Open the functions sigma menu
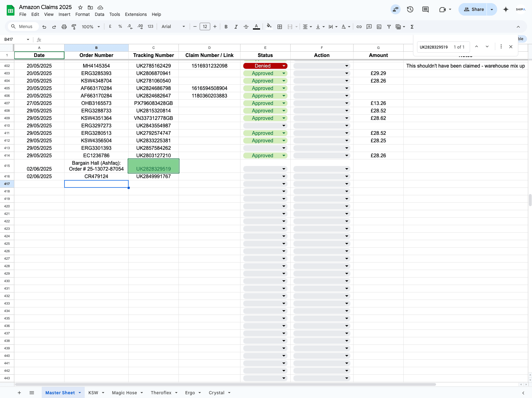The height and width of the screenshot is (398, 532). click(412, 27)
